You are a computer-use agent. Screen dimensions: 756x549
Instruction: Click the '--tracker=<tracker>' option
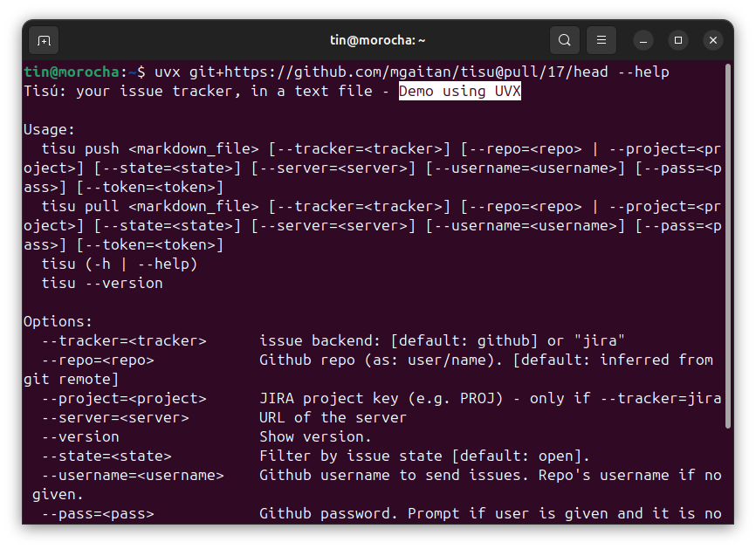pyautogui.click(x=124, y=340)
